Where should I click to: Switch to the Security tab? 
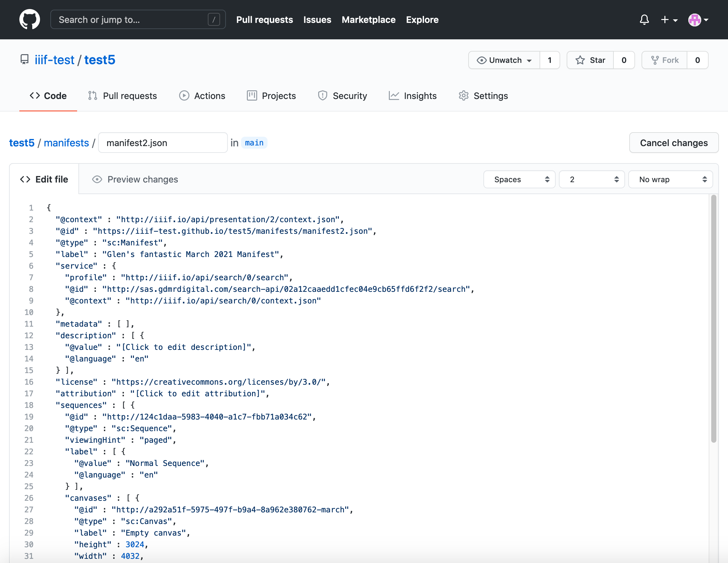[343, 96]
